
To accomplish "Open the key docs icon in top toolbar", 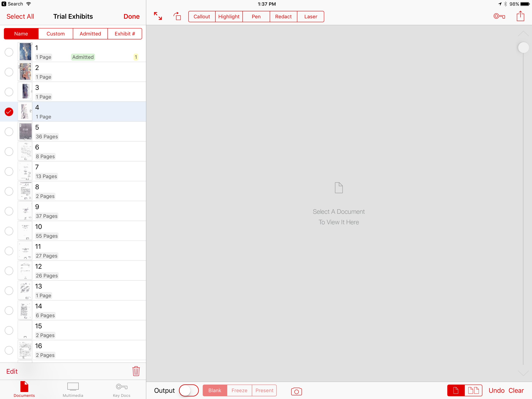I will [x=499, y=16].
